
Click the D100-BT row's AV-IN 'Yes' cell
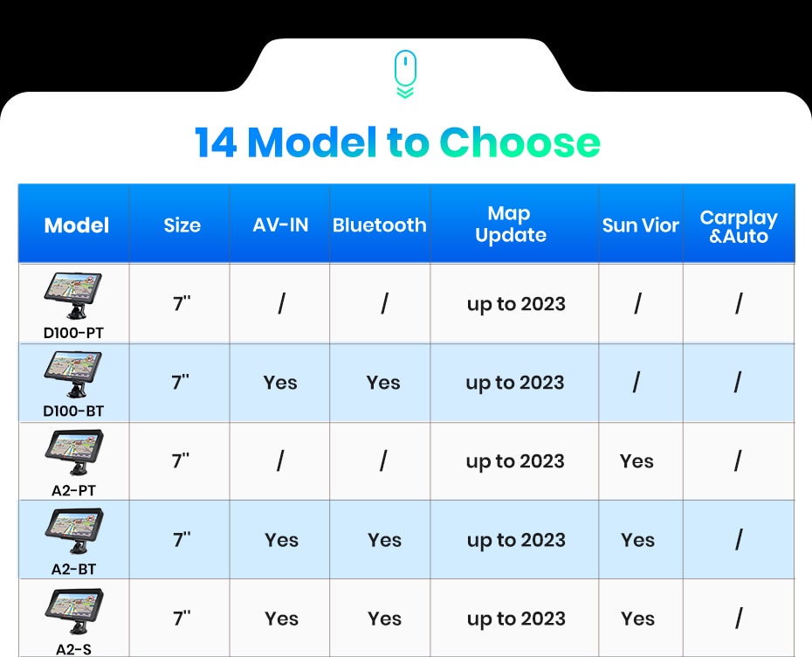280,383
